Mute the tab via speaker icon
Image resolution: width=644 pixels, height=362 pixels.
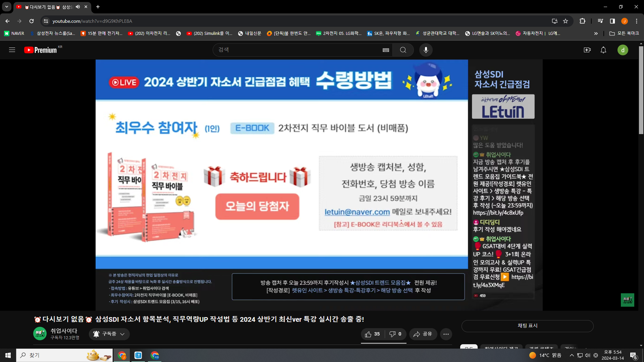78,7
